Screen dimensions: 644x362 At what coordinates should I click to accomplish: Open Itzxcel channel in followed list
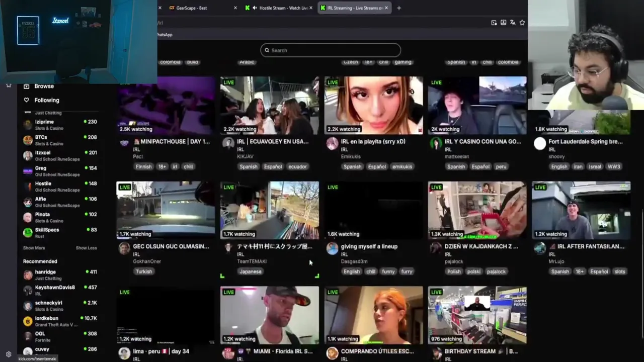tap(60, 155)
